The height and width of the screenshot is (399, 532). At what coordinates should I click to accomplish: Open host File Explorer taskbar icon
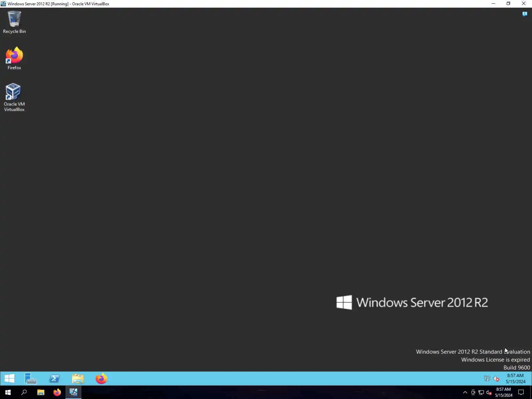click(41, 392)
